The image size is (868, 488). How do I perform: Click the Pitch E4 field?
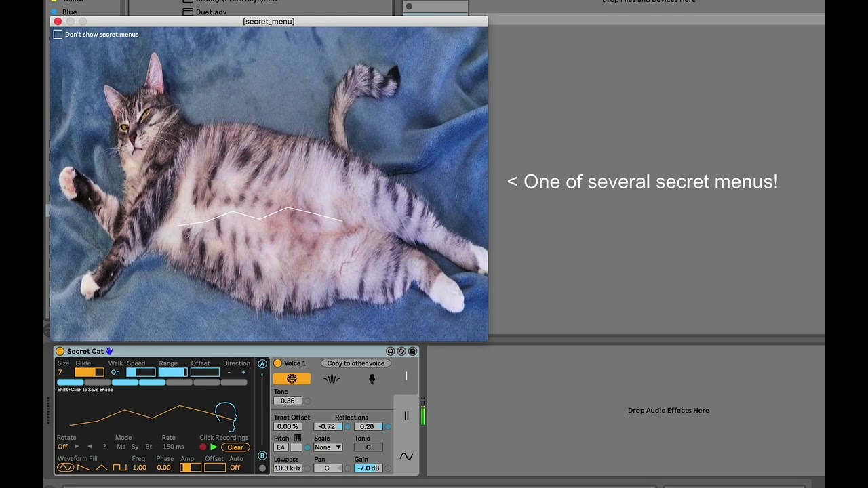click(281, 447)
